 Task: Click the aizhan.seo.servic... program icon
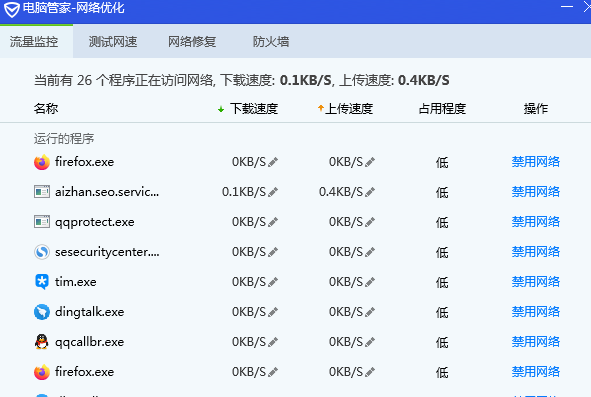point(42,192)
